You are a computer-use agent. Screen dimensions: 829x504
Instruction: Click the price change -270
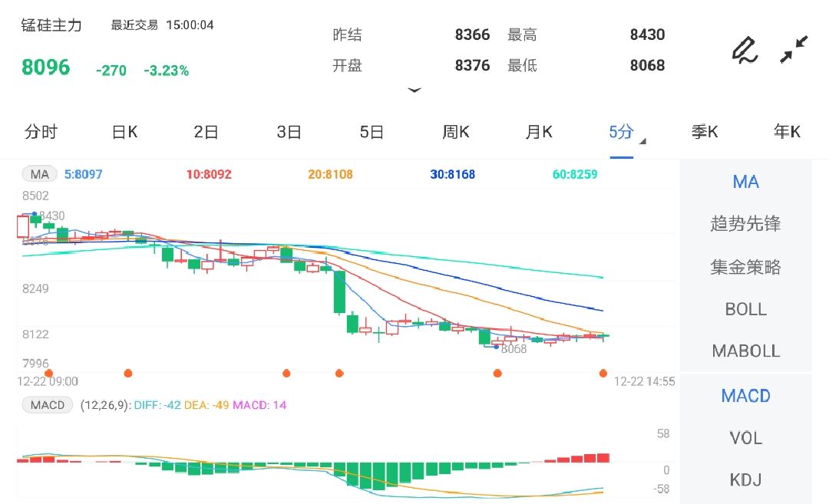(111, 71)
